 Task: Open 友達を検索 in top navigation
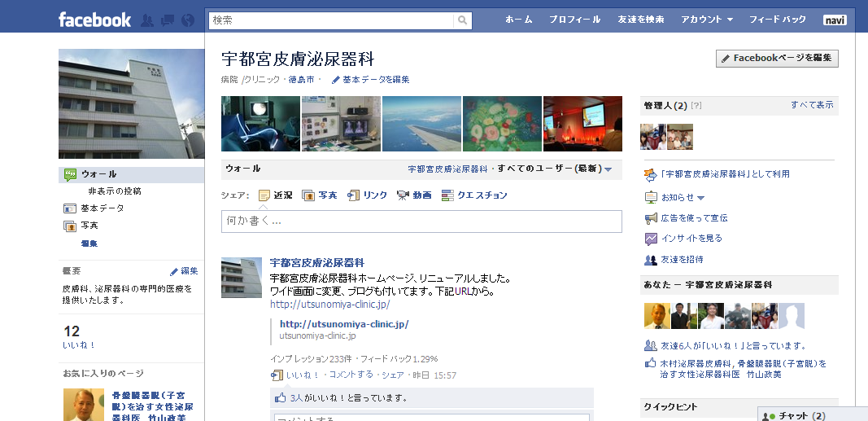(x=641, y=20)
